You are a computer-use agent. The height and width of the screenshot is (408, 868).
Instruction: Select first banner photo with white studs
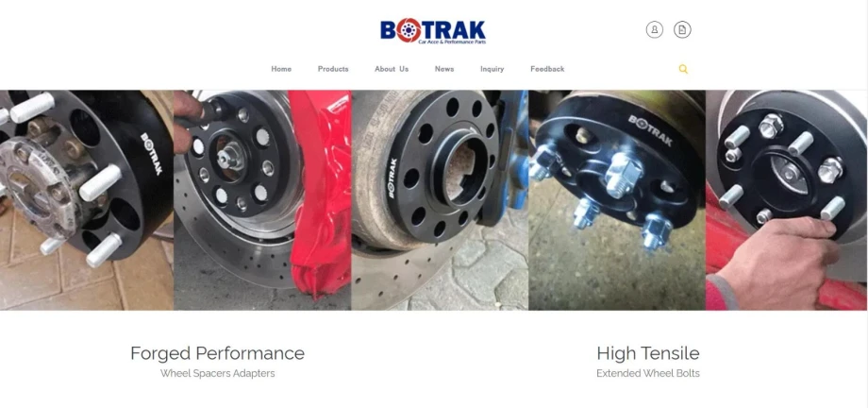pyautogui.click(x=87, y=200)
